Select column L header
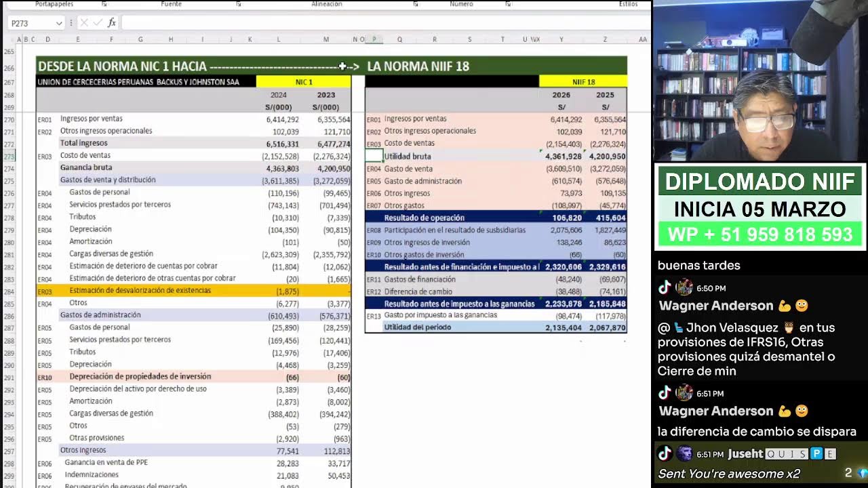The image size is (868, 488). (278, 39)
